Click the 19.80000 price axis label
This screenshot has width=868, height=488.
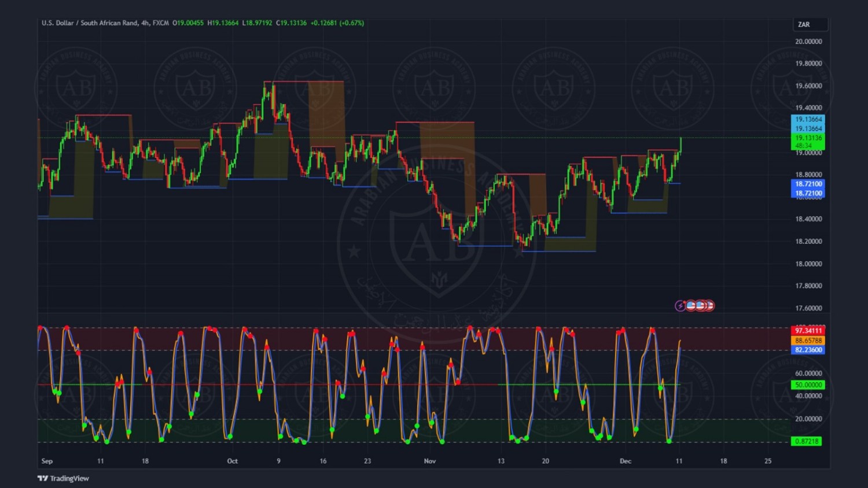point(808,64)
